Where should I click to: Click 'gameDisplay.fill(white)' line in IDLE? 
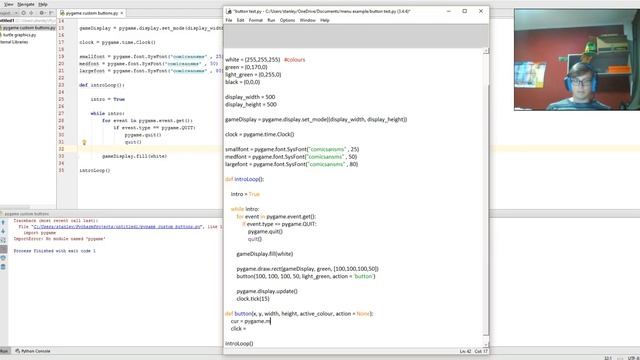coord(264,254)
